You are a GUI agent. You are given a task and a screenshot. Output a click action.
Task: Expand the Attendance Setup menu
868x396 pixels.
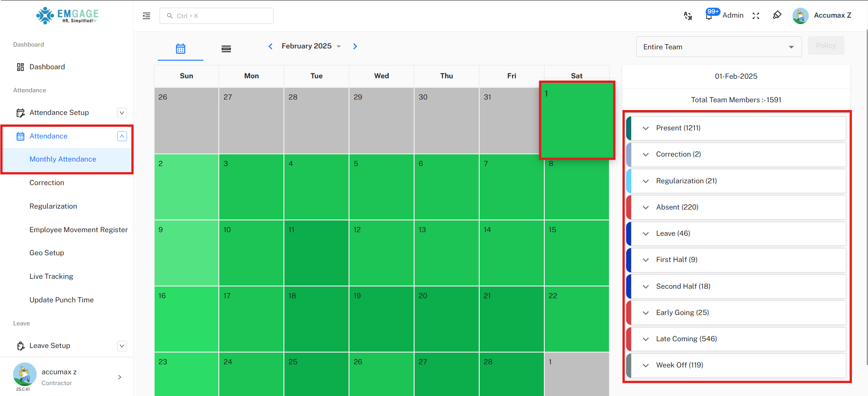pyautogui.click(x=122, y=113)
